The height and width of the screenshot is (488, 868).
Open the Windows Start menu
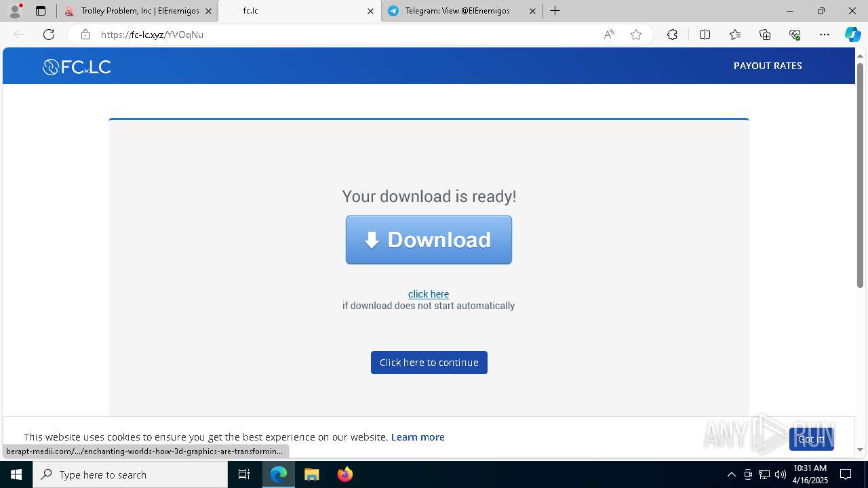(x=16, y=474)
